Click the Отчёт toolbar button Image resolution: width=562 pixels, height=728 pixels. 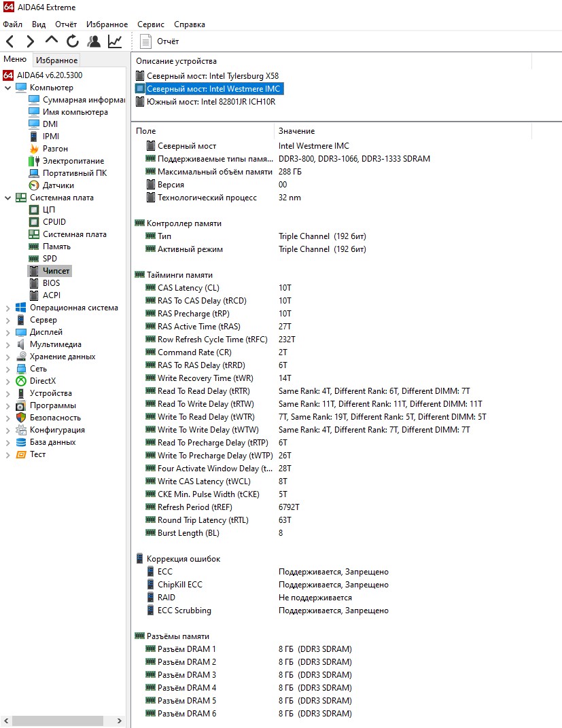159,41
